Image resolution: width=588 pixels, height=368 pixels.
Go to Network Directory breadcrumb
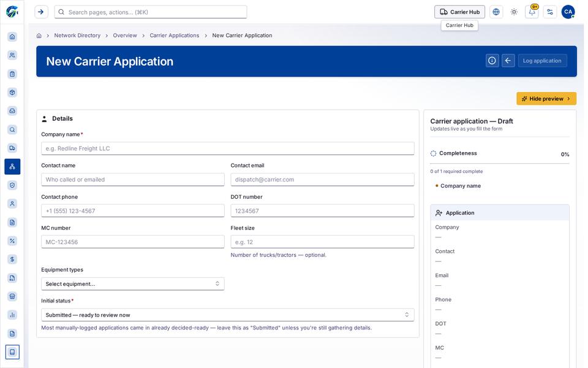click(77, 36)
